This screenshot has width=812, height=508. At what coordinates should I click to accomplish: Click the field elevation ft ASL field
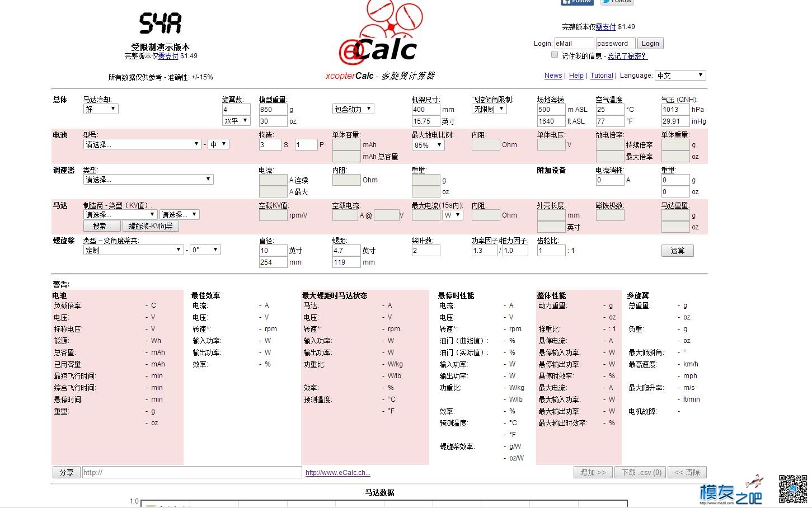click(x=551, y=121)
